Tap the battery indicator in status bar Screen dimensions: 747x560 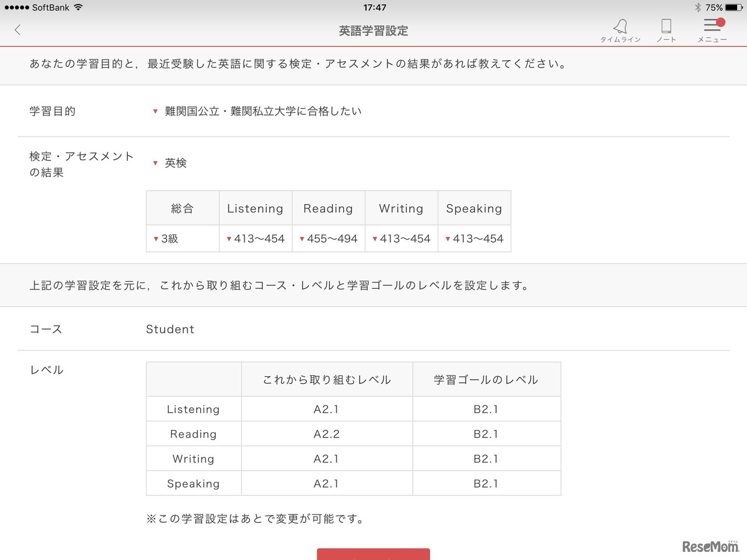734,8
